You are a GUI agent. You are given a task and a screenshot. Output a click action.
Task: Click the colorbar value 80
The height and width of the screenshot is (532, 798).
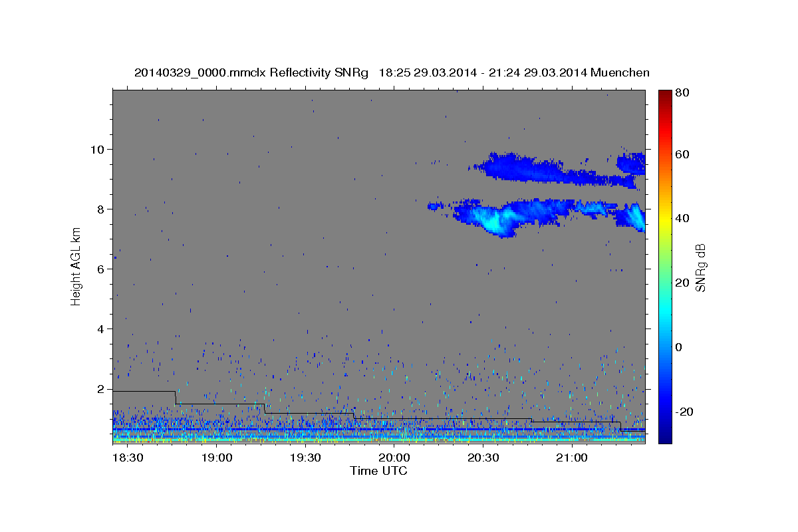(682, 93)
